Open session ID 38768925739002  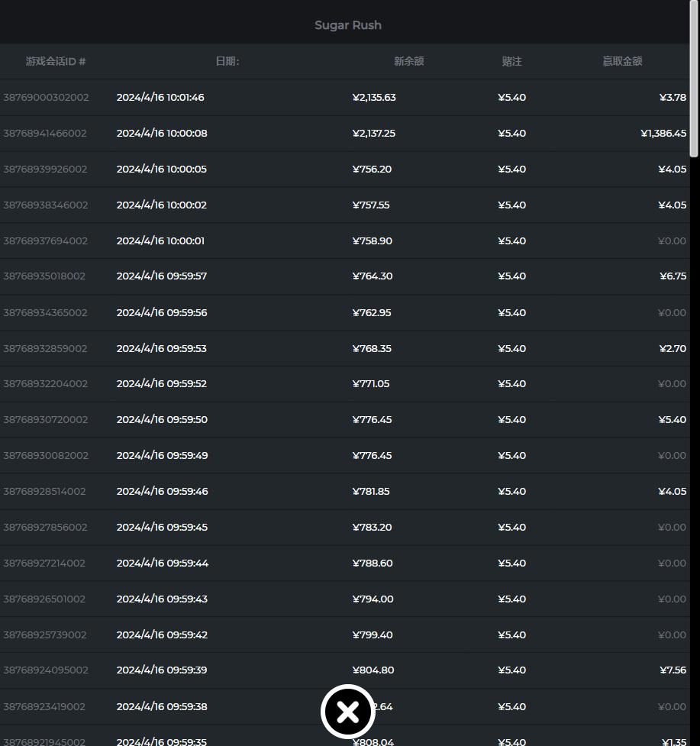click(x=45, y=635)
